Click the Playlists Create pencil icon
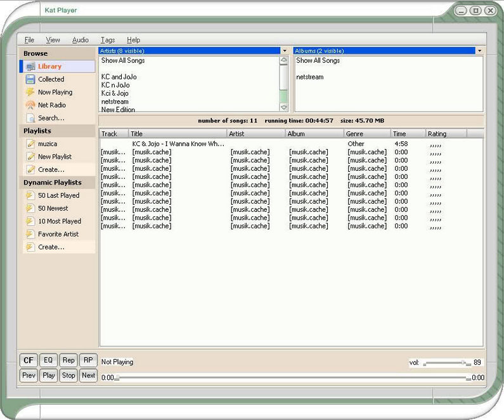The width and height of the screenshot is (504, 420). point(30,169)
